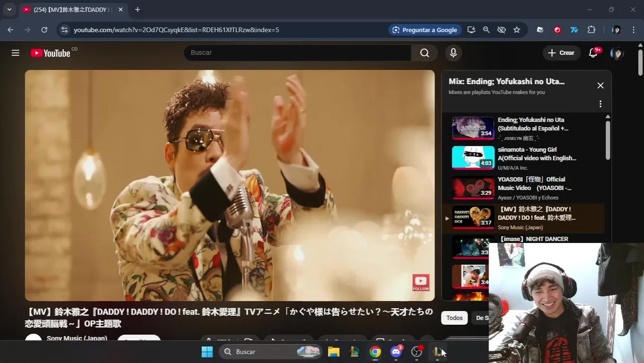The width and height of the screenshot is (644, 363).
Task: Reload the YouTube page
Action: (x=44, y=30)
